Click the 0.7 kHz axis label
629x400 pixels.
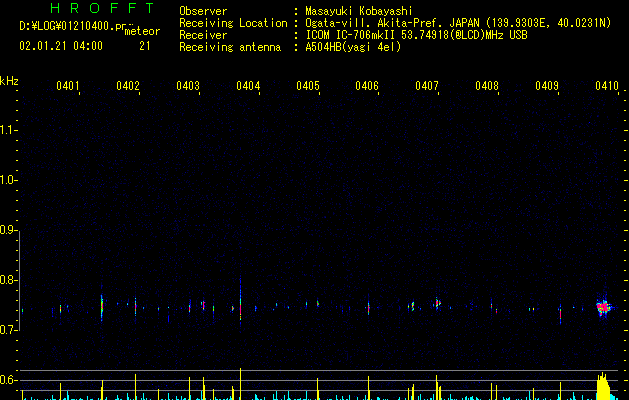tap(8, 330)
